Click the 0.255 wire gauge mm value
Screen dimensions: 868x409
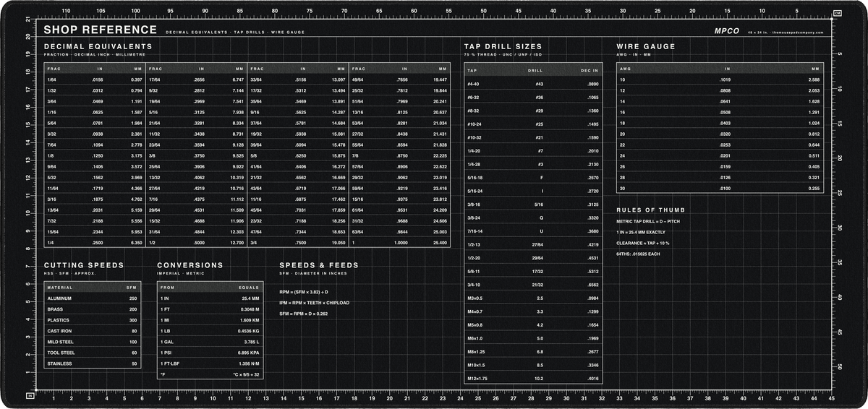[814, 189]
